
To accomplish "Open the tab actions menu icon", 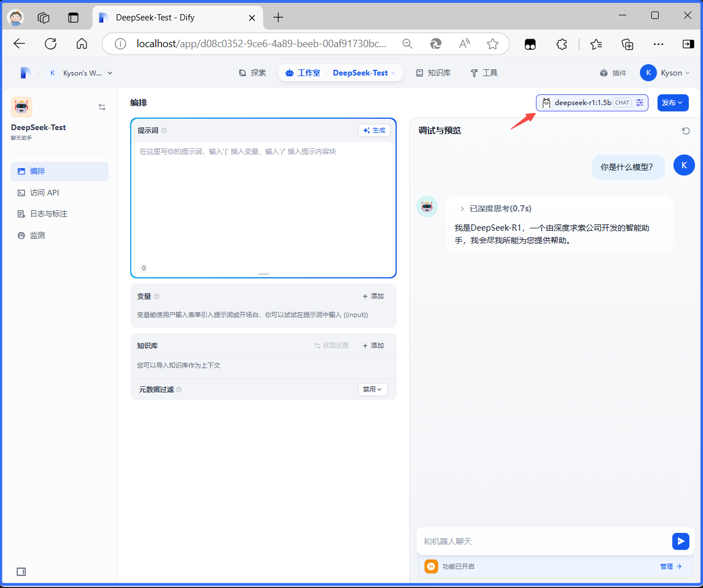I will click(x=73, y=18).
